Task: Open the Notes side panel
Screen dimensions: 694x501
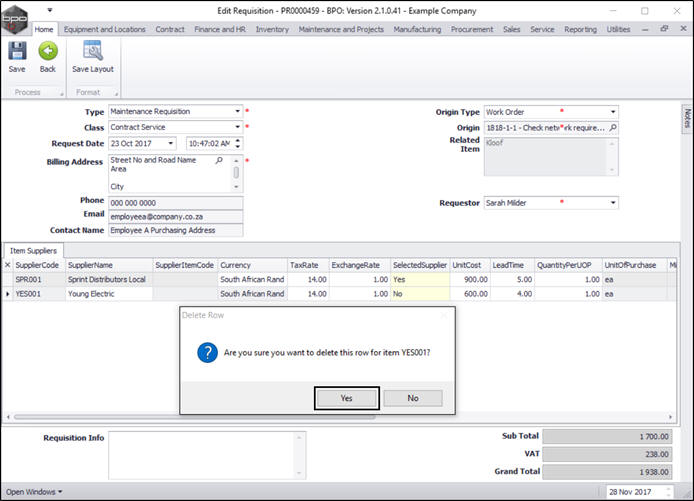Action: pyautogui.click(x=687, y=118)
